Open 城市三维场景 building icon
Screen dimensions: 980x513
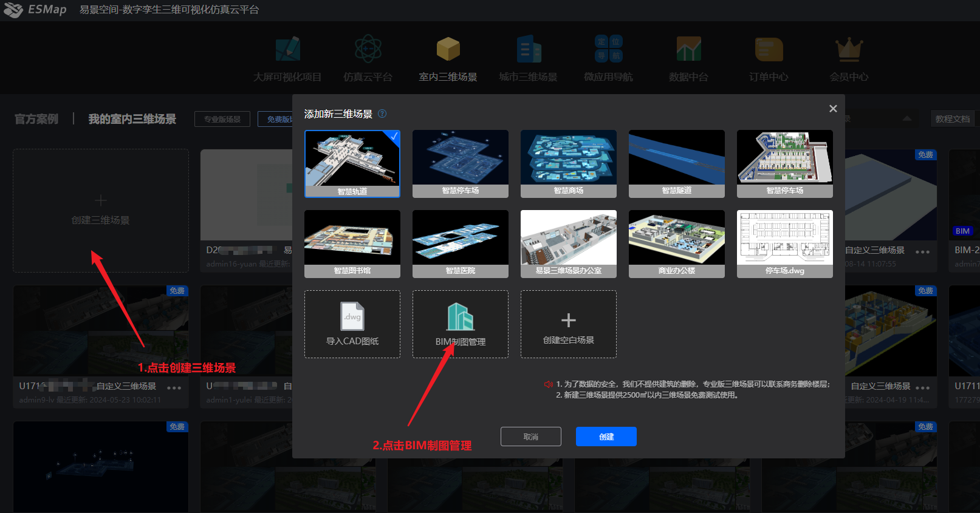point(528,49)
